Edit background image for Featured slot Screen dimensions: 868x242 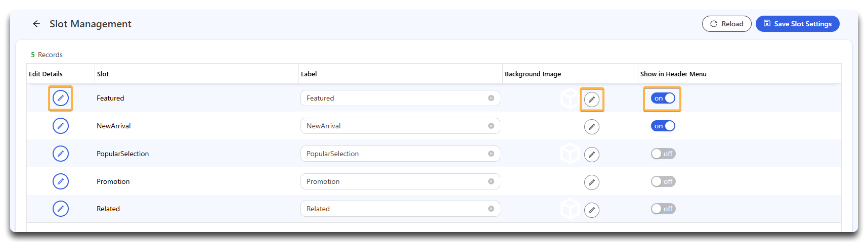tap(592, 100)
